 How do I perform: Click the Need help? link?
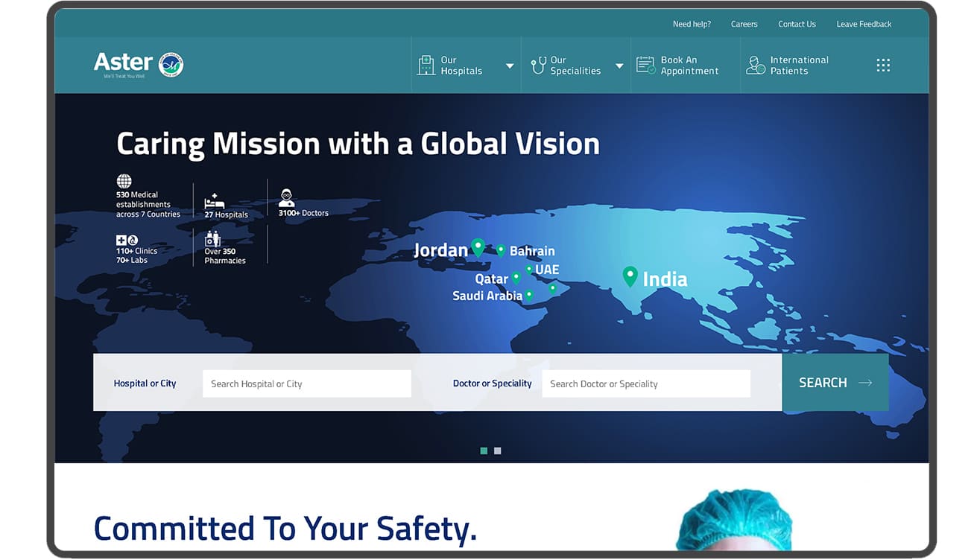click(692, 24)
